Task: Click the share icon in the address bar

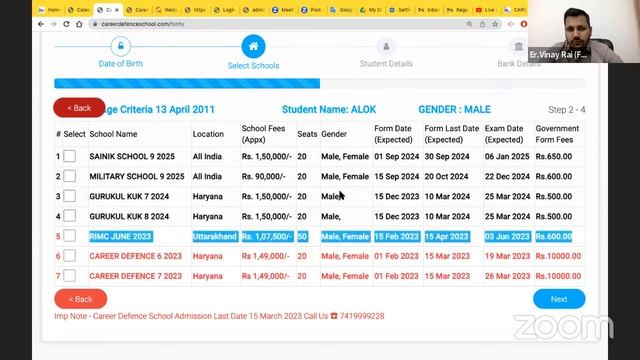Action: (x=482, y=24)
